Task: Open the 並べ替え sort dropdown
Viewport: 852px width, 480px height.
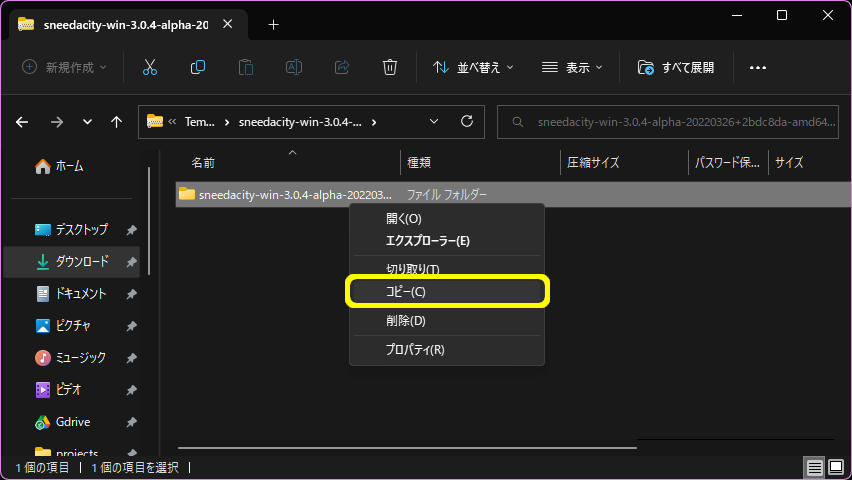Action: [473, 67]
